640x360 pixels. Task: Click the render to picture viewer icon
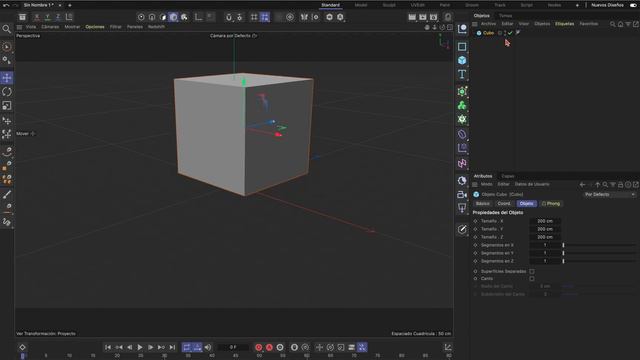[x=423, y=17]
